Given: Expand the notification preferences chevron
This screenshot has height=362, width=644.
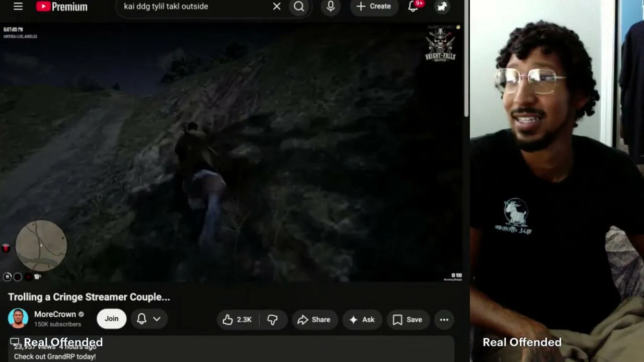Looking at the screenshot, I should tap(157, 319).
